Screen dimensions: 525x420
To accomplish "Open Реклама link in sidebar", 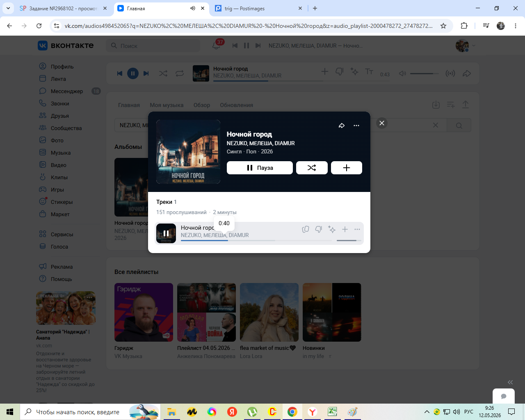I will tap(62, 267).
